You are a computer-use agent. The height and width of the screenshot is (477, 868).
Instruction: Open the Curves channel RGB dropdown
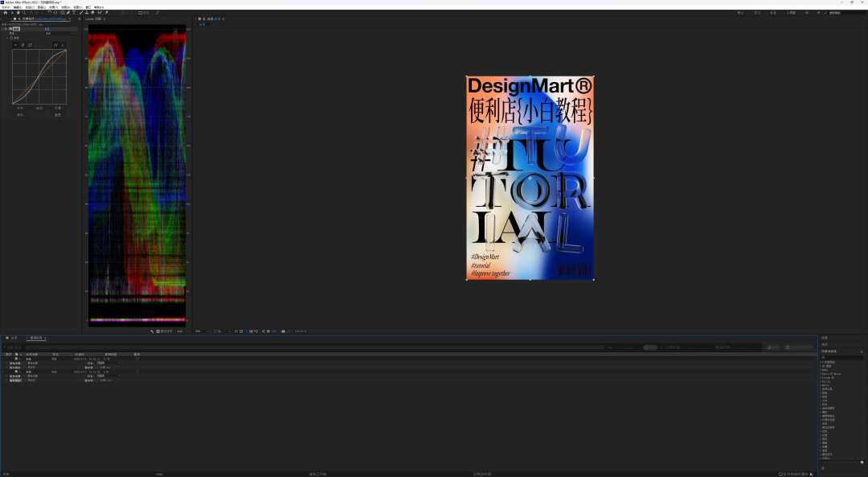pyautogui.click(x=59, y=33)
